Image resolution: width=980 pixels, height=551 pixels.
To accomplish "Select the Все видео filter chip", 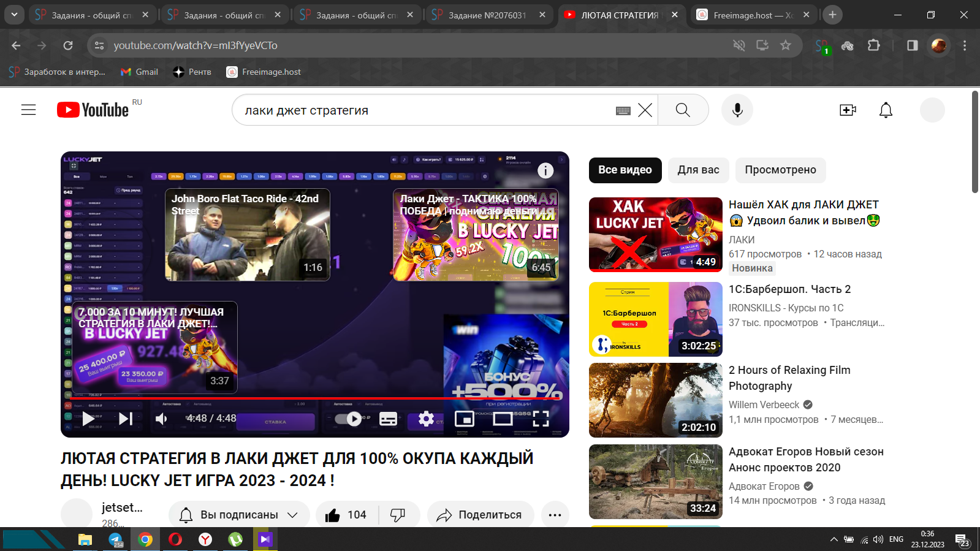I will (x=625, y=170).
